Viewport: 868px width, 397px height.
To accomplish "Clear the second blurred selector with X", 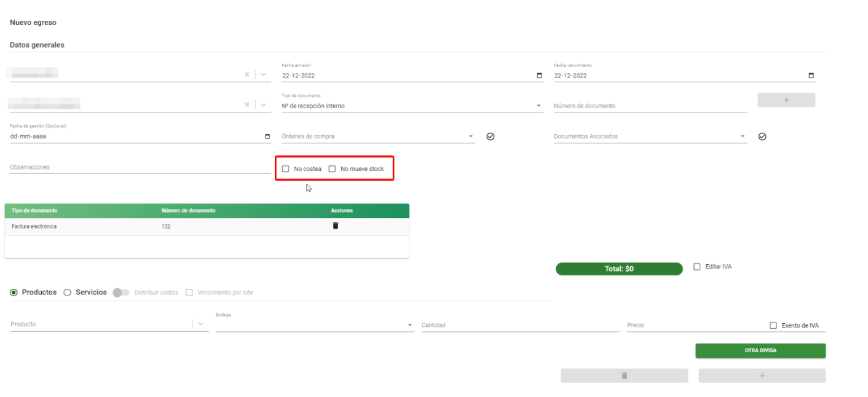I will point(247,104).
